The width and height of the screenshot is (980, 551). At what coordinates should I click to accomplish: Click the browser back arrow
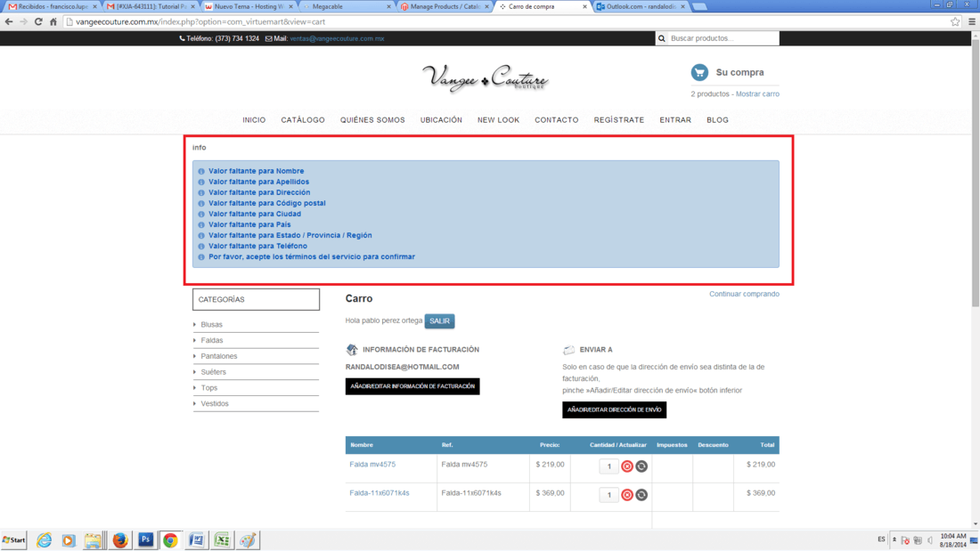(9, 22)
